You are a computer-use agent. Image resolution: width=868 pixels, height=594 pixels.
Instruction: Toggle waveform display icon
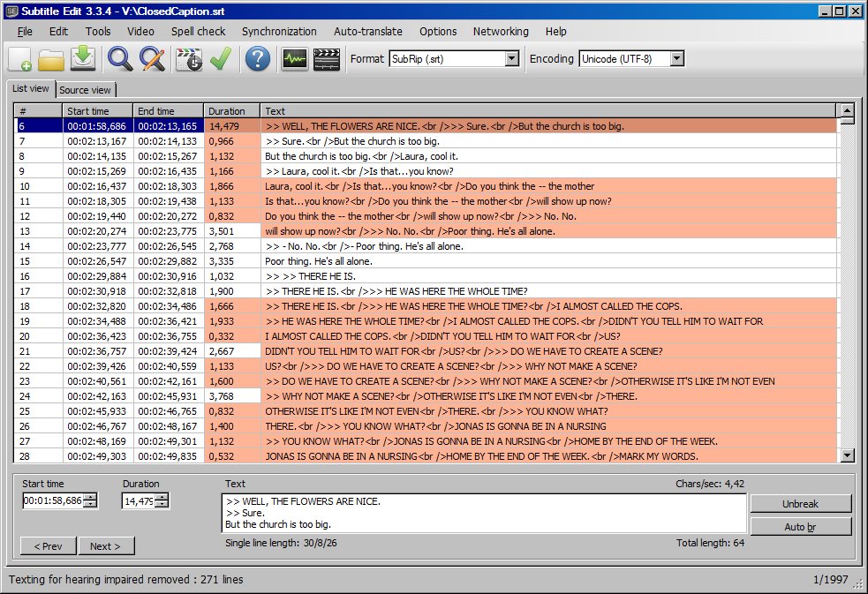coord(294,58)
